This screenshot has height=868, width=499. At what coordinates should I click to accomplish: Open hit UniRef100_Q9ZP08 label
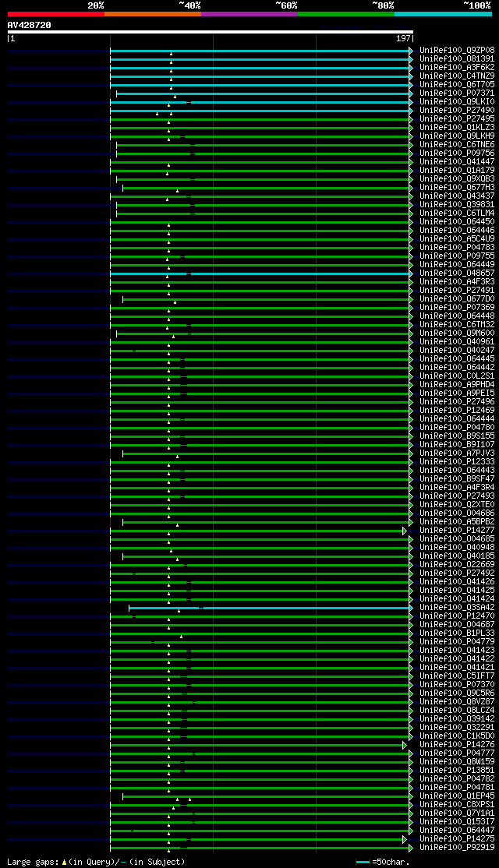click(457, 51)
